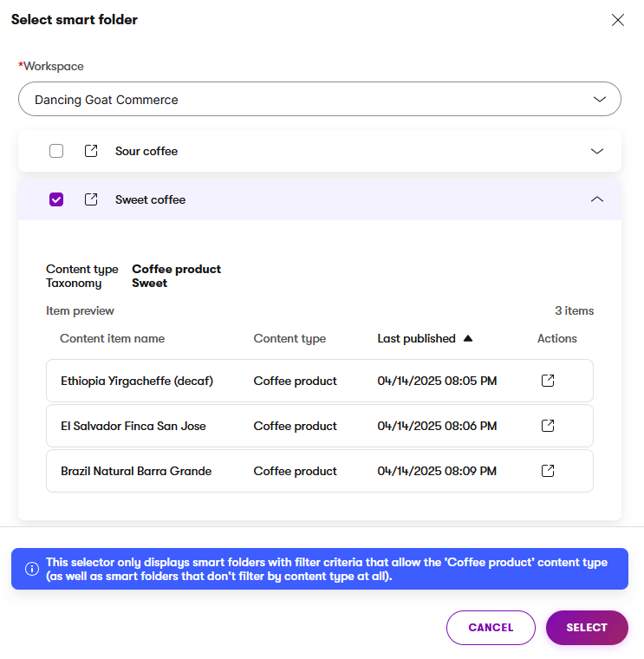Open the Workspace dropdown
644x659 pixels.
[x=319, y=100]
